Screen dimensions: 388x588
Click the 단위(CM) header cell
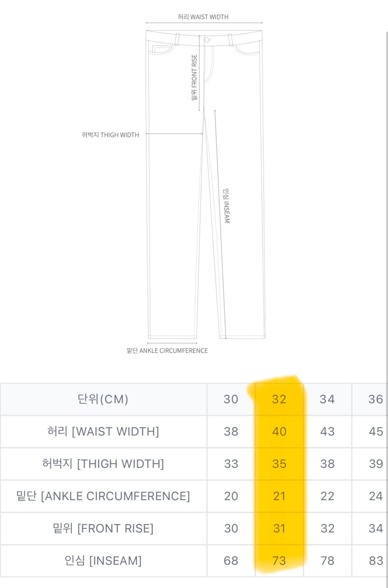(103, 399)
